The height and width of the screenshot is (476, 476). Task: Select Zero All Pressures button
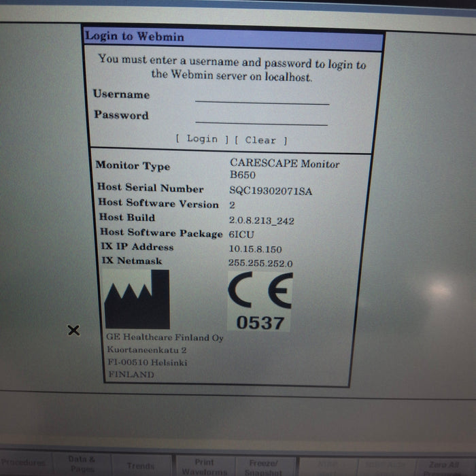tap(443, 468)
